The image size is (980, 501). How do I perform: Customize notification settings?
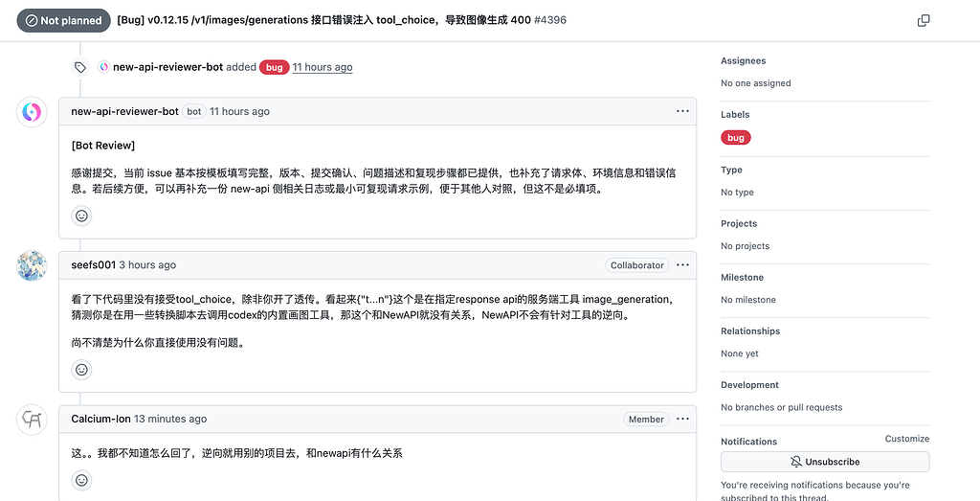point(907,439)
